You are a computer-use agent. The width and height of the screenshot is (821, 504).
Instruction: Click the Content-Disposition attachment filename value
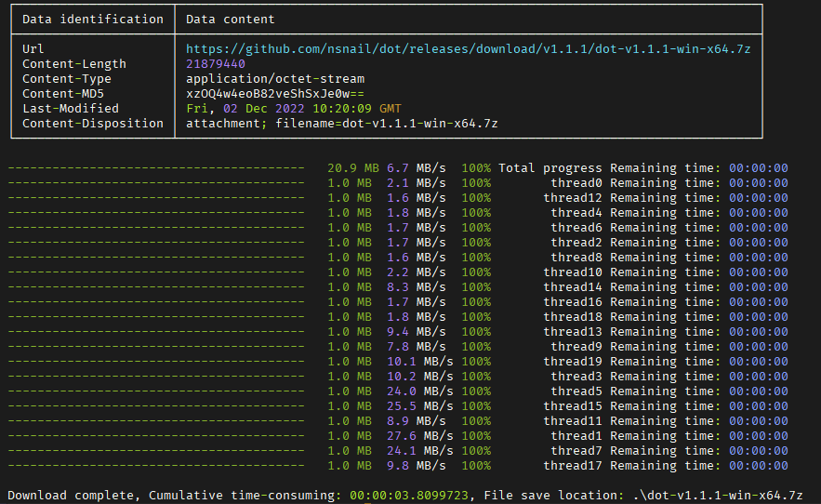(x=341, y=124)
